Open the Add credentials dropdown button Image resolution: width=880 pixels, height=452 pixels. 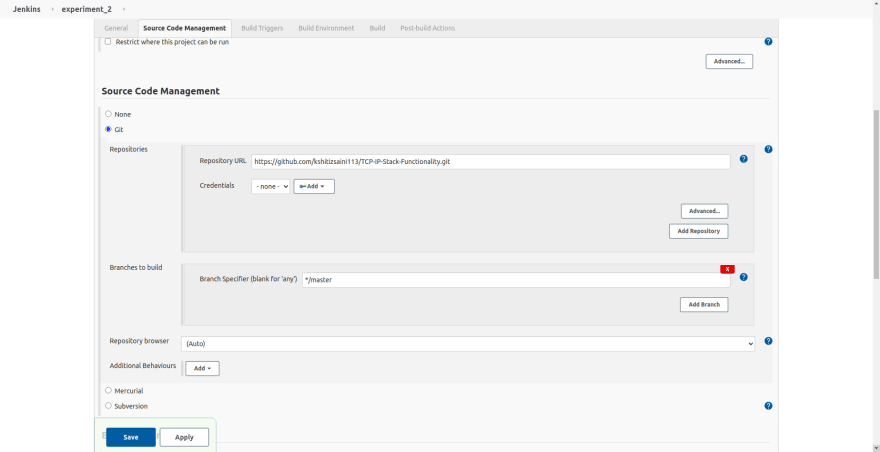coord(314,186)
